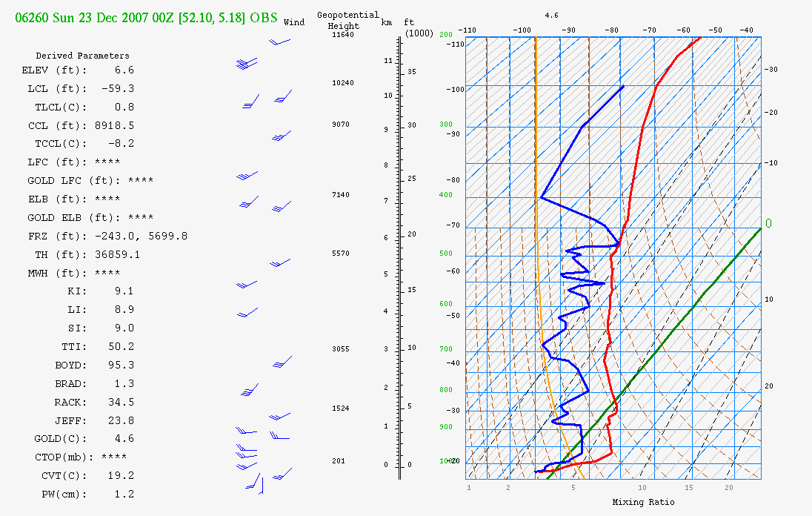The height and width of the screenshot is (516, 812).
Task: Select the TTI value 50.2
Action: point(122,346)
